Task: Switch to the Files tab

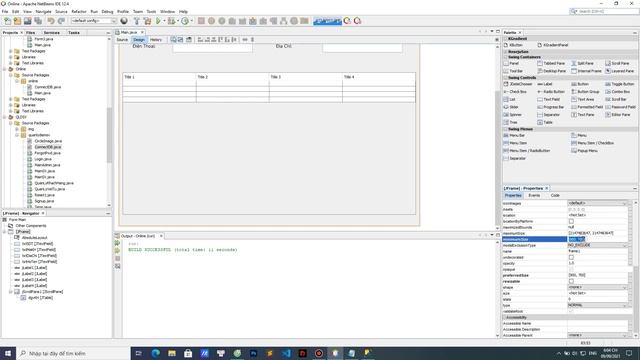Action: coord(30,33)
